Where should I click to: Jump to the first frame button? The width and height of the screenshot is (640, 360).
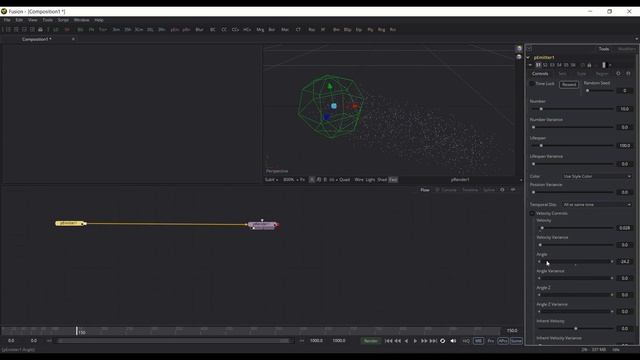click(389, 341)
